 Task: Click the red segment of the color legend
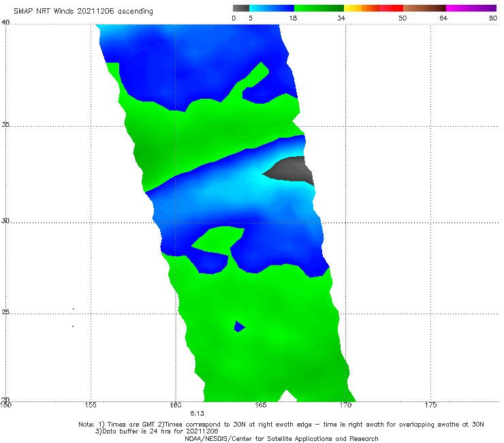coord(391,8)
